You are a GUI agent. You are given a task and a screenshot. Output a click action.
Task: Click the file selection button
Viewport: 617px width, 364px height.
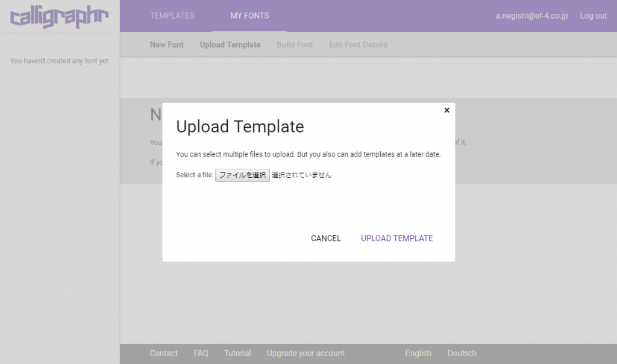242,175
